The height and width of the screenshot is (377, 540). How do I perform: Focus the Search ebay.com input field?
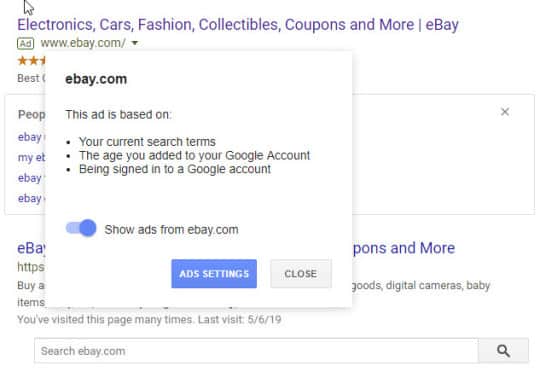pos(256,351)
